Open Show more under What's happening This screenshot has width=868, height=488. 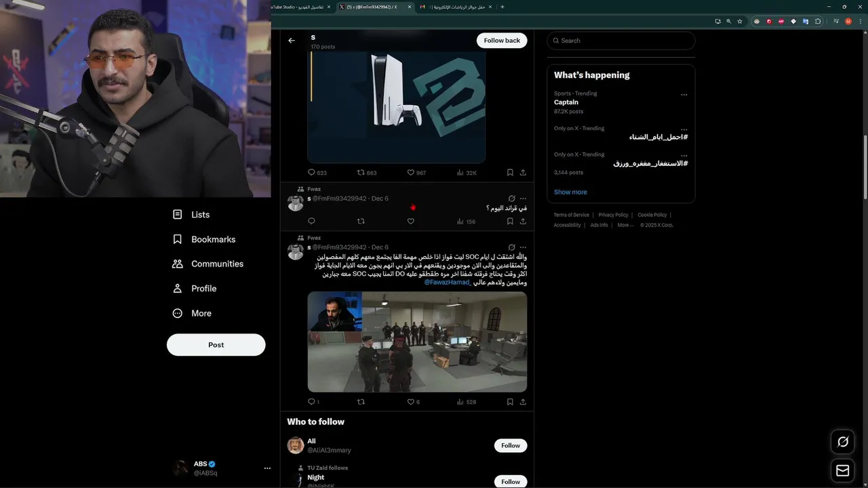(x=570, y=192)
